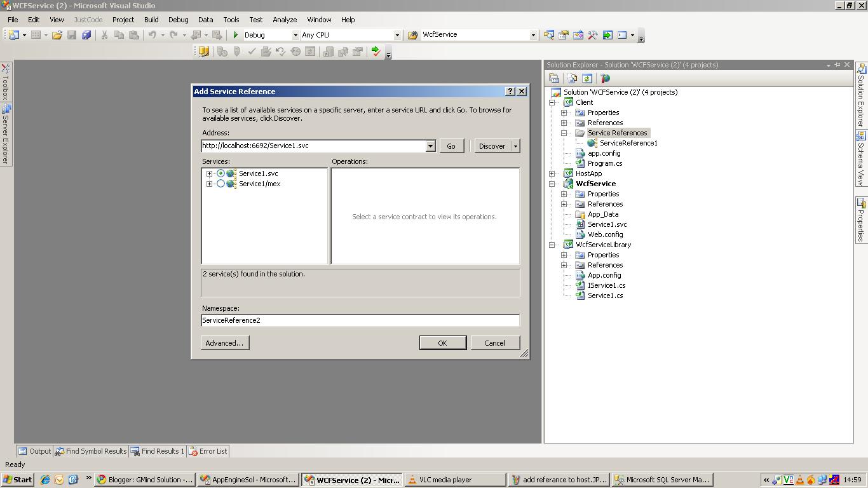
Task: Collapse the Service References folder
Action: pyautogui.click(x=564, y=133)
